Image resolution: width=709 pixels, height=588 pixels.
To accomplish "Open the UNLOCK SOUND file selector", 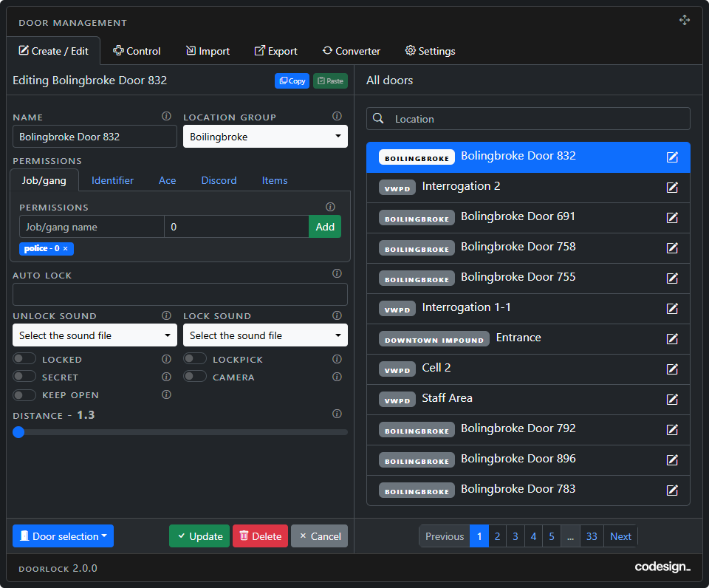I will (x=94, y=335).
